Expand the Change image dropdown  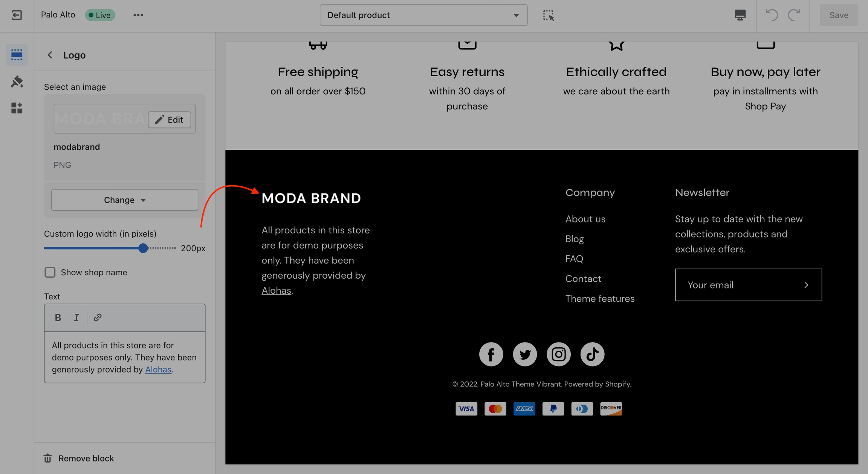[x=124, y=200]
